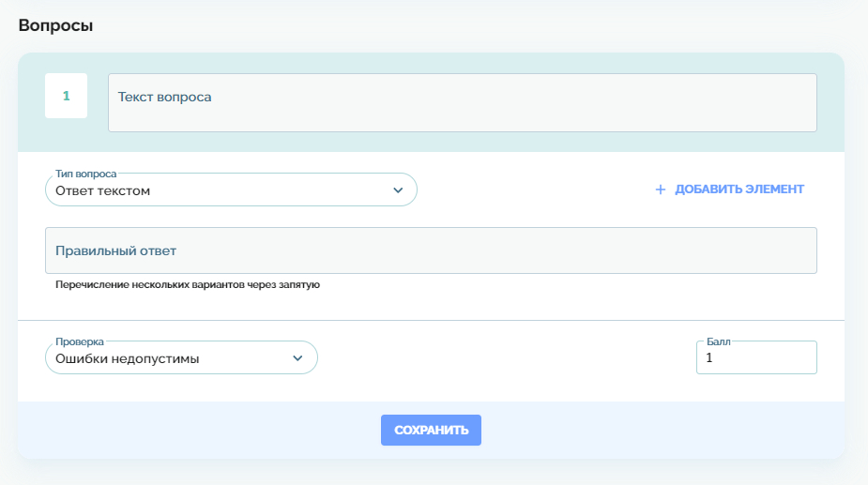Click the score value 1 in Балл
This screenshot has height=485, width=868.
[x=709, y=358]
